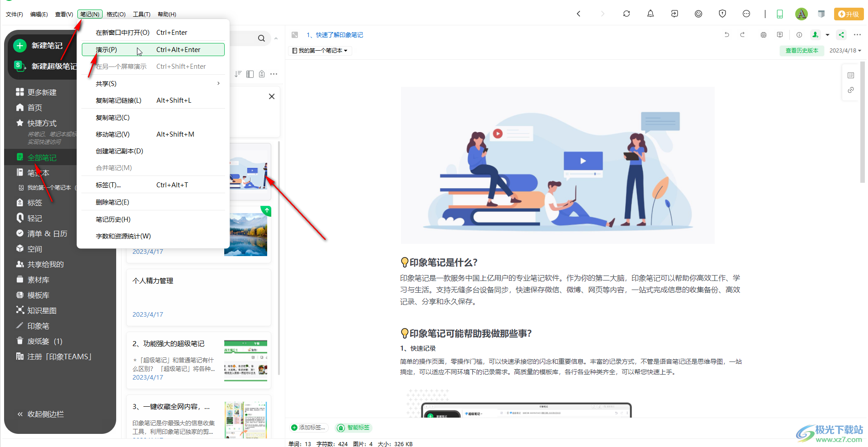Open the 查看(V) menu
The image size is (868, 447).
(64, 14)
